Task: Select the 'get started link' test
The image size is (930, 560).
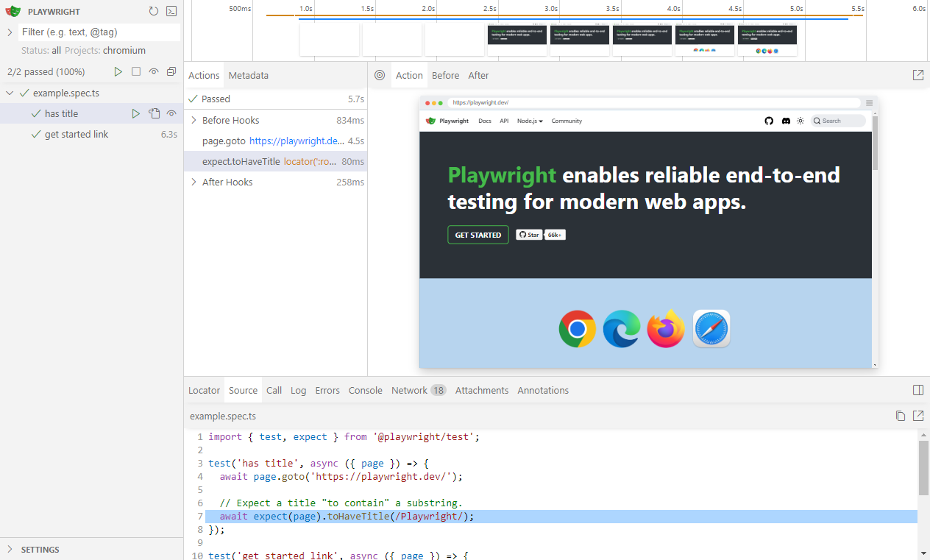Action: (77, 134)
